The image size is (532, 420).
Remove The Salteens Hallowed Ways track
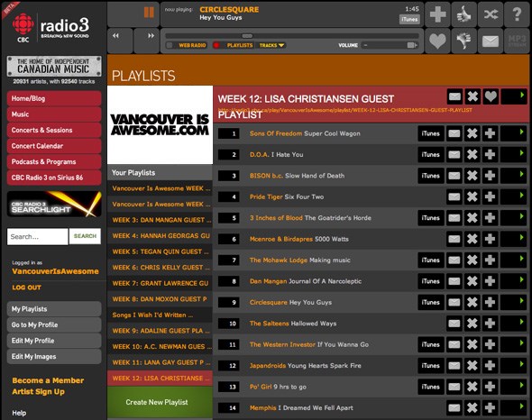472,324
